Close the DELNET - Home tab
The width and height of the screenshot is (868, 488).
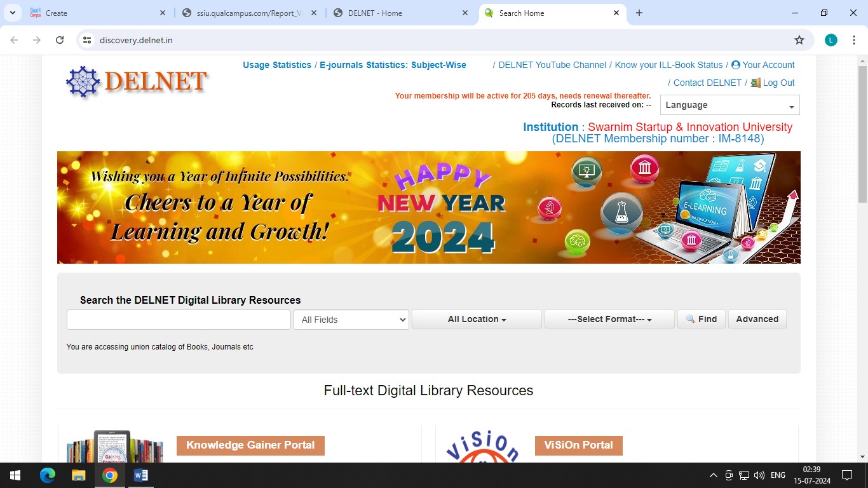pos(465,13)
